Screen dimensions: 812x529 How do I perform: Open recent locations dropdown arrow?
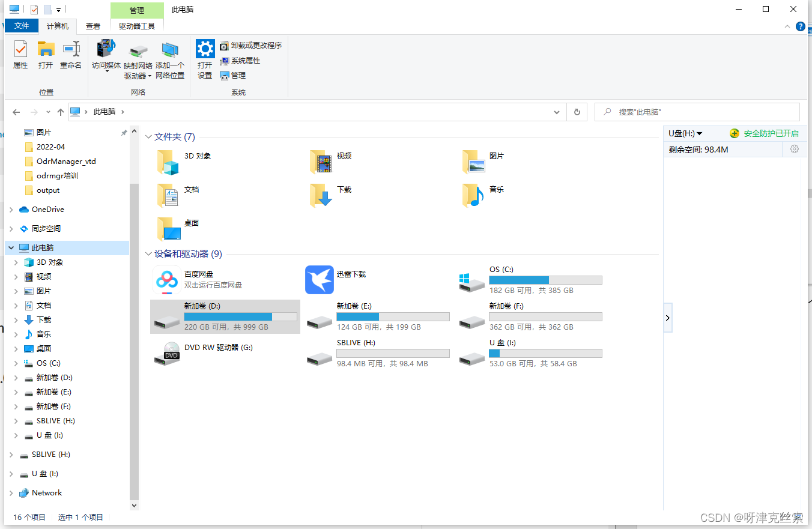click(47, 112)
